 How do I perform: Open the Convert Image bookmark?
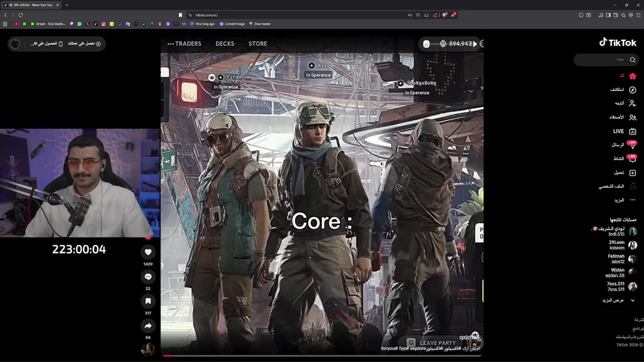[232, 24]
